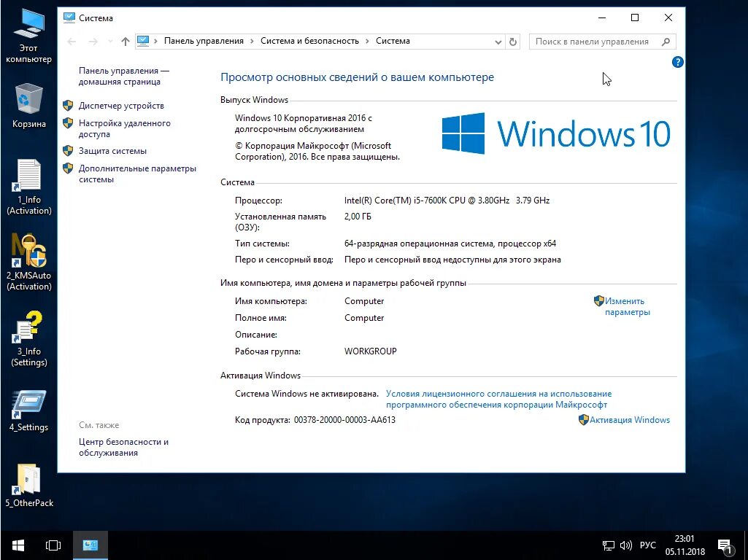The width and height of the screenshot is (748, 560).
Task: Expand chevron after Система и безопасность breadcrumb
Action: pyautogui.click(x=367, y=41)
